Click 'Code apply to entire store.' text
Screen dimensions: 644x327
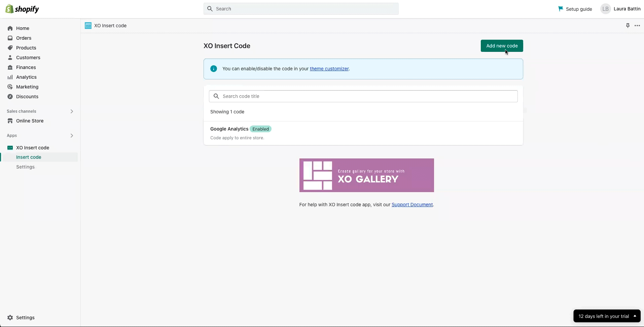click(x=237, y=138)
